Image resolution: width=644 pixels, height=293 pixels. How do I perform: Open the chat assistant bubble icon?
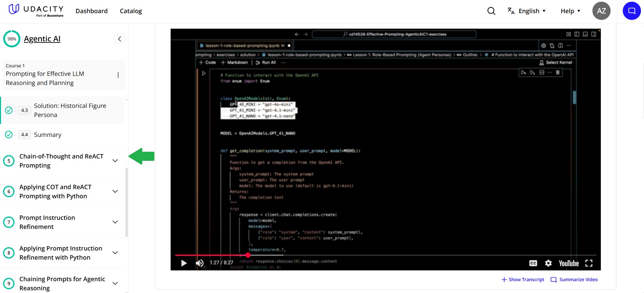632,11
